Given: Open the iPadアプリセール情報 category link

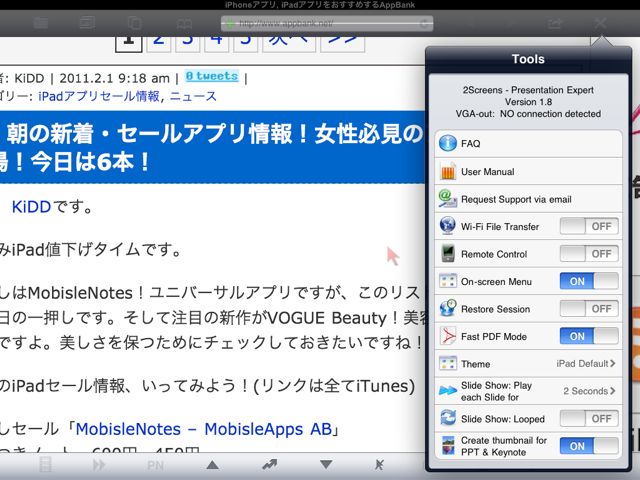Looking at the screenshot, I should pyautogui.click(x=99, y=96).
